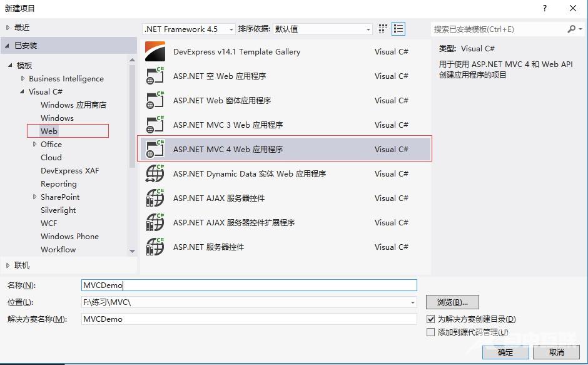This screenshot has width=588, height=365.
Task: Select ASP.NET AJAX 服务器控件扩展程序 text
Action: click(x=234, y=222)
